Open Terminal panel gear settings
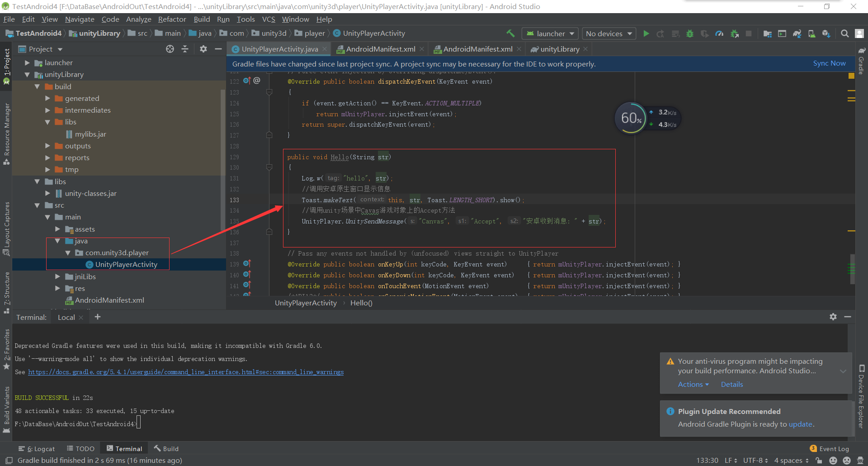 point(833,317)
